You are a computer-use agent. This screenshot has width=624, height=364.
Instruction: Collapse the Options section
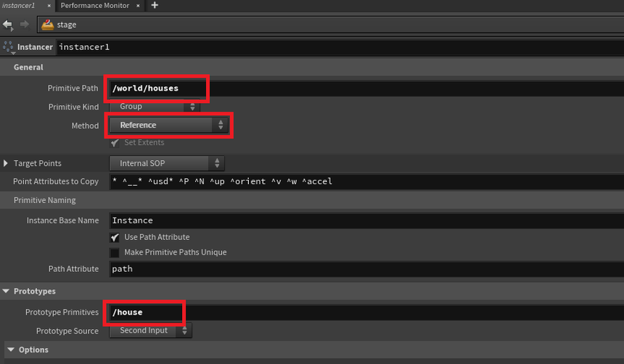pyautogui.click(x=10, y=349)
